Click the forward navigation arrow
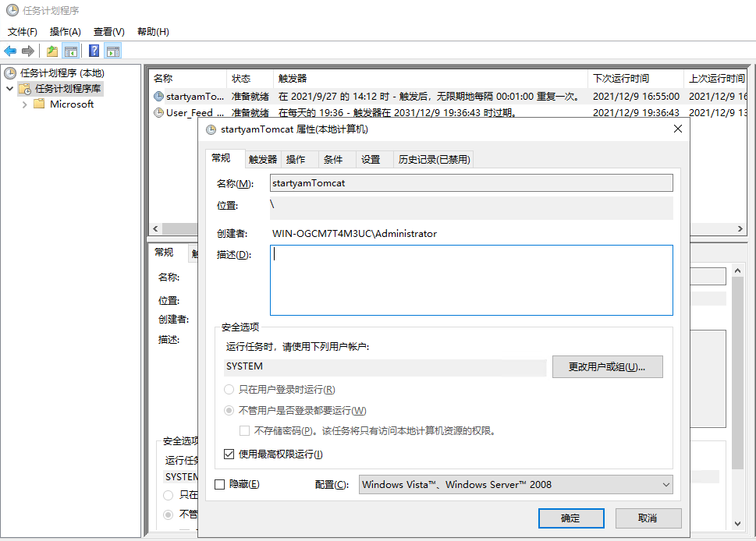 point(28,50)
